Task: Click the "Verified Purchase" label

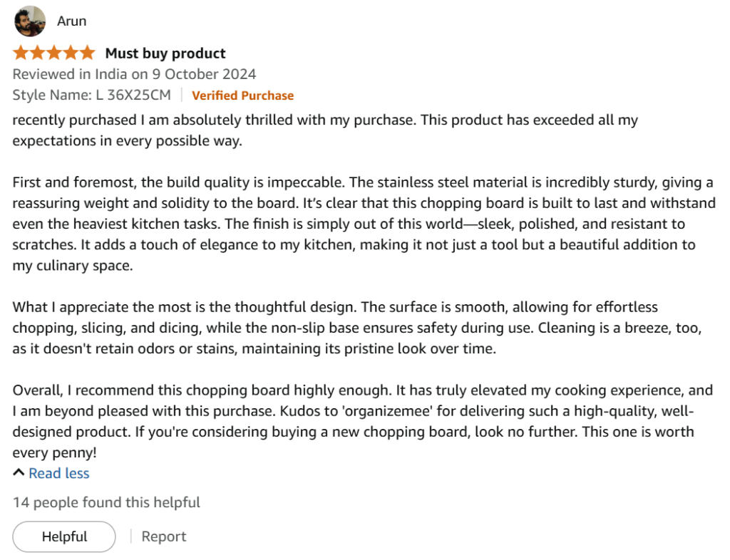Action: tap(242, 95)
